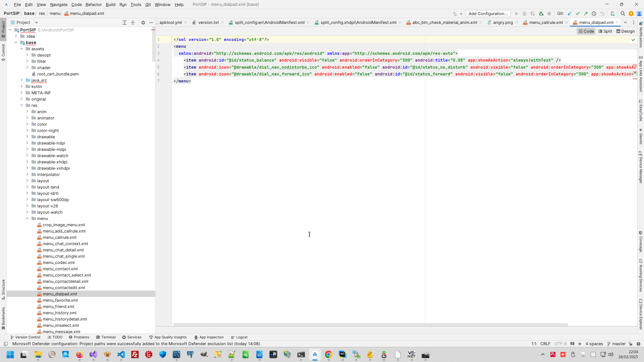Open the Terminal tool window button

click(106, 337)
